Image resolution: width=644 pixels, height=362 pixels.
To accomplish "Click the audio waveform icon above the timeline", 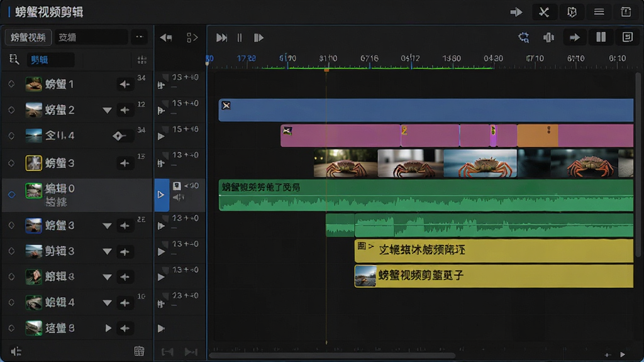I will 548,37.
